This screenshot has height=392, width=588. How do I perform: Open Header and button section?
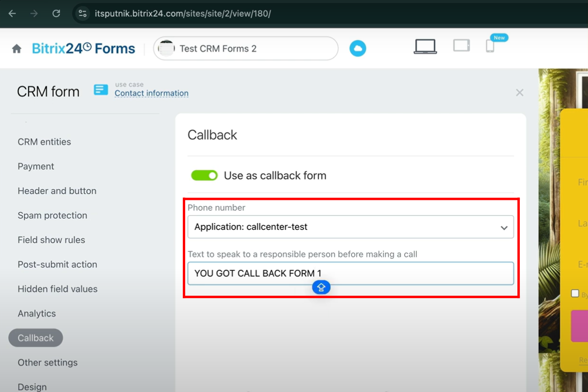tap(57, 191)
